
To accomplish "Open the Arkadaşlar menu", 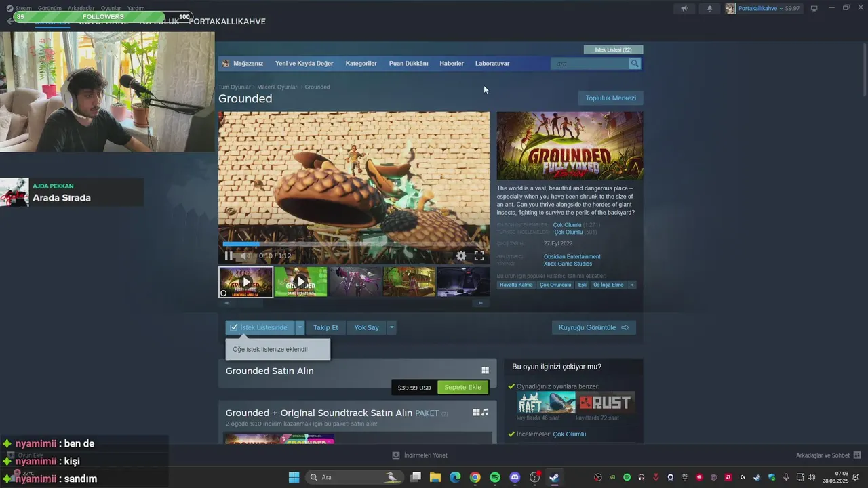I will click(81, 8).
